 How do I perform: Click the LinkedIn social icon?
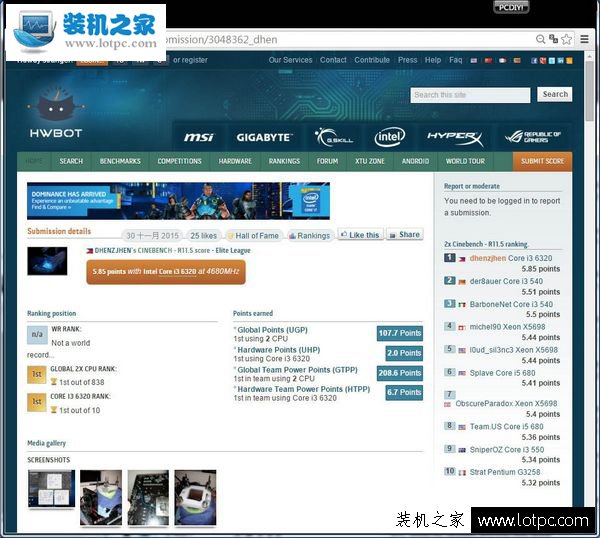(x=560, y=60)
